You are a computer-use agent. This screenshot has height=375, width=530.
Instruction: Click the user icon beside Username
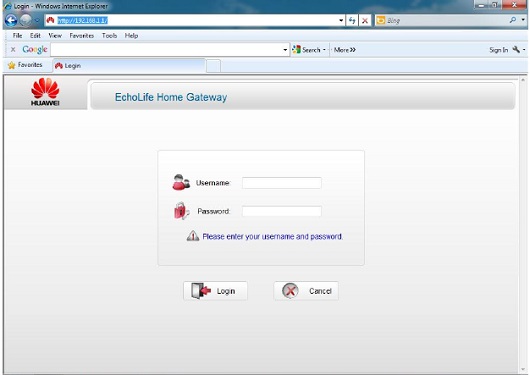click(x=181, y=182)
